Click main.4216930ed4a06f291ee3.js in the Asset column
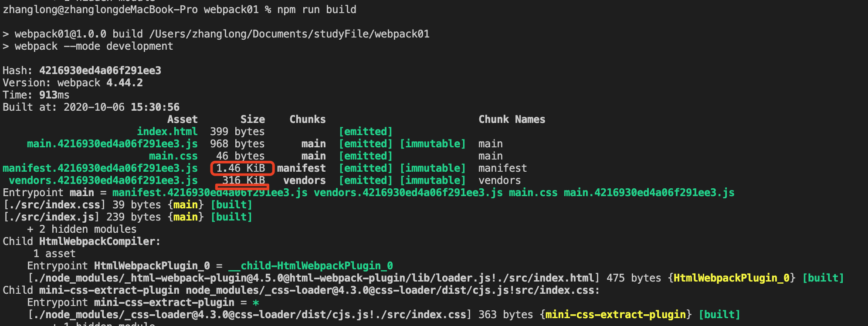The image size is (868, 326). click(112, 144)
